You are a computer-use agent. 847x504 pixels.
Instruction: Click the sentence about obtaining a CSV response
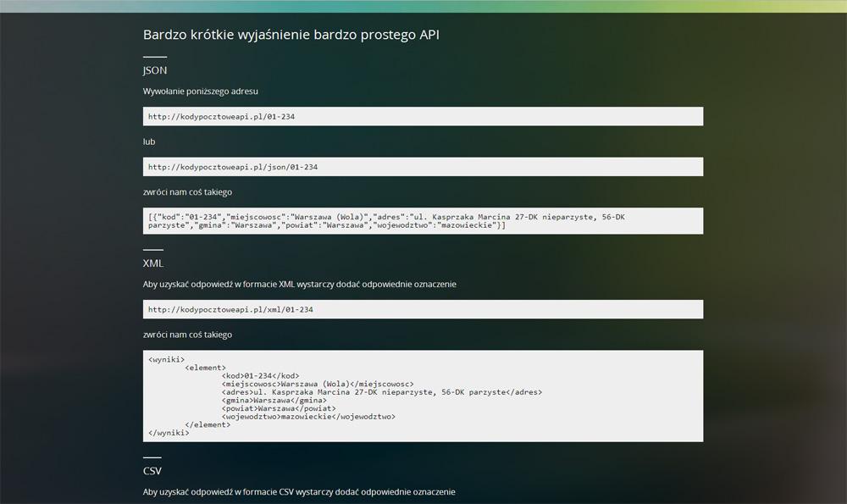(299, 492)
